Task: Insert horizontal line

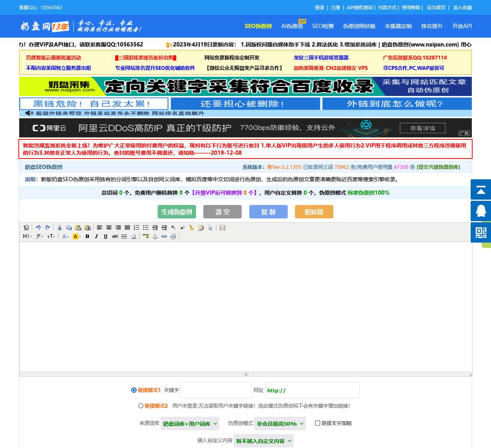Action: coord(146,236)
